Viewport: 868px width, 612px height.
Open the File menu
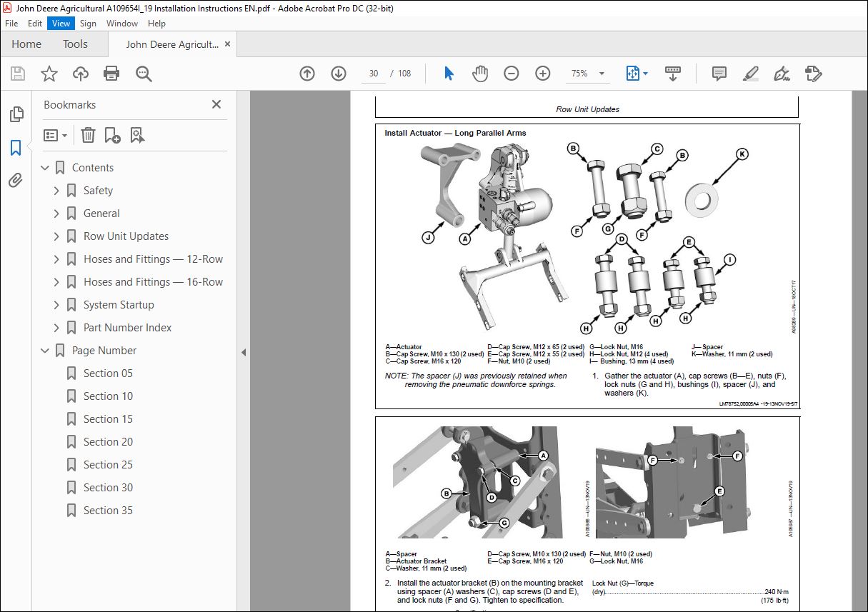pos(11,24)
